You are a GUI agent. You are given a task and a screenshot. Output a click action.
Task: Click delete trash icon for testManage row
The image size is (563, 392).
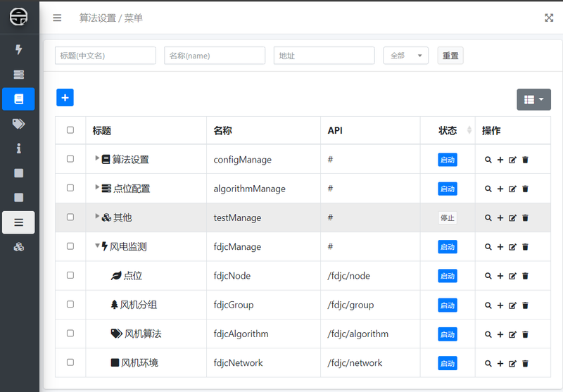[525, 218]
